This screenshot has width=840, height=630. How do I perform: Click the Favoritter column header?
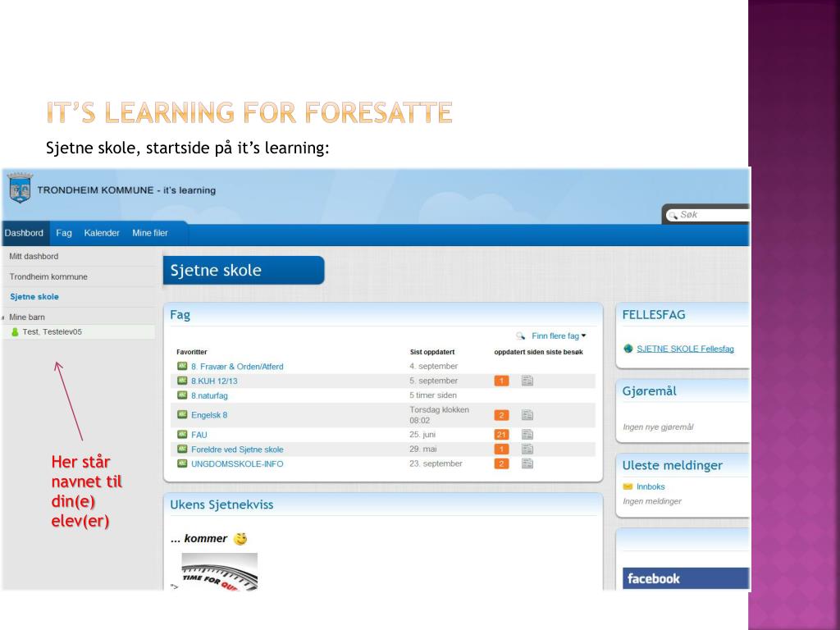pyautogui.click(x=192, y=352)
